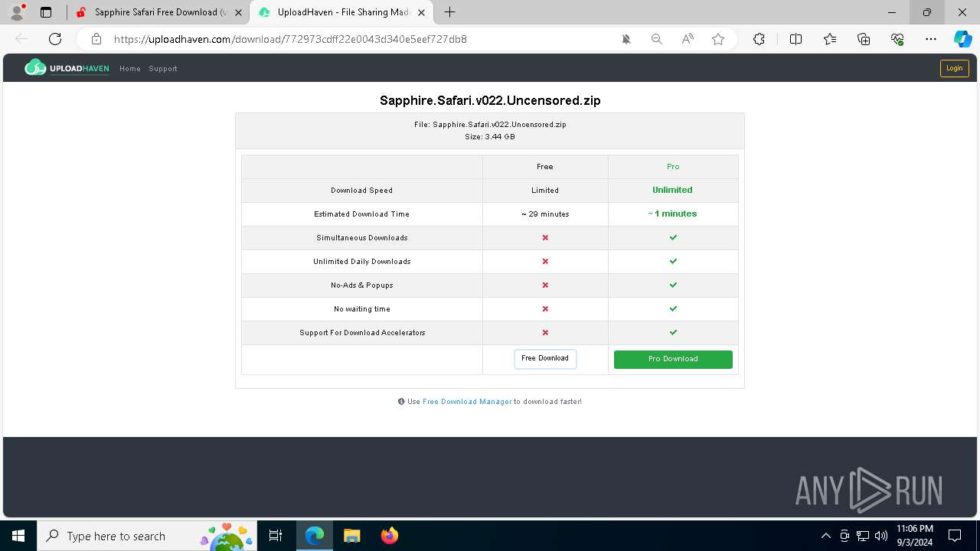Image resolution: width=980 pixels, height=551 pixels.
Task: Close the Sapphire Safari Free Download tab
Action: click(239, 12)
